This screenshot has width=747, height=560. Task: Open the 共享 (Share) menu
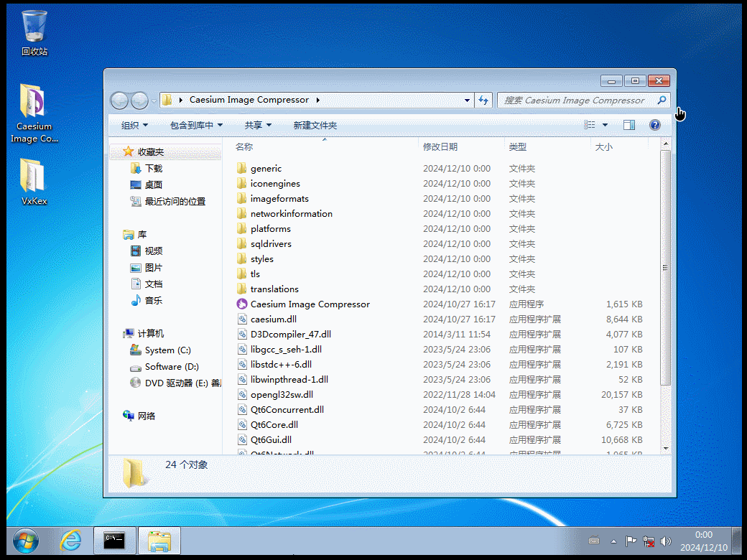coord(256,124)
